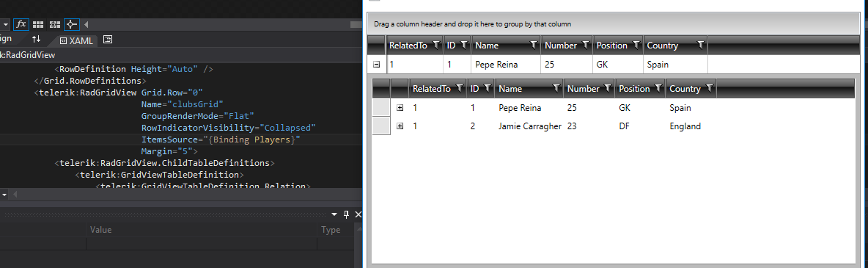Switch to the XAML tab

76,40
